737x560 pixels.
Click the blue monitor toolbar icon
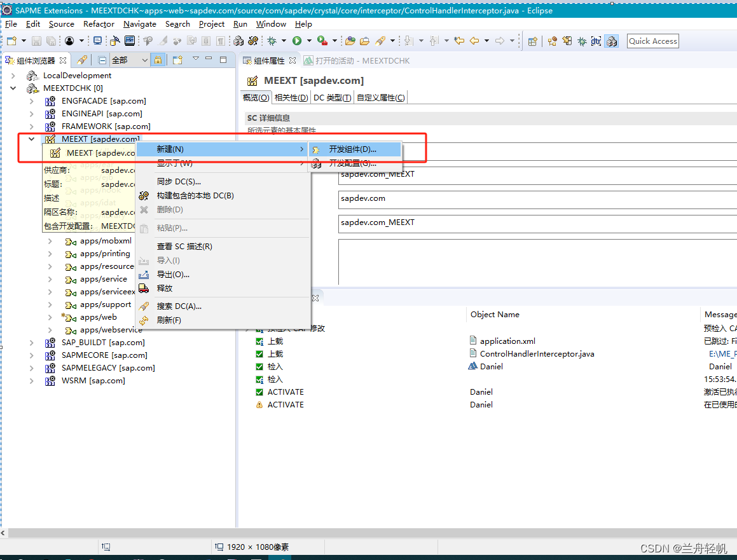98,41
